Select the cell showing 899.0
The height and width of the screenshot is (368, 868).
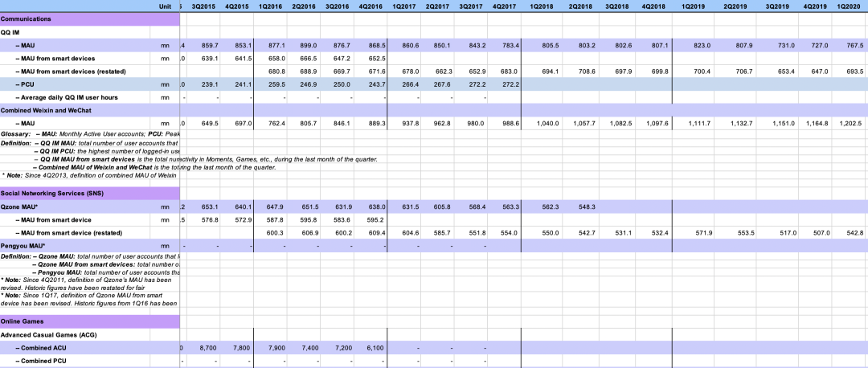coord(309,45)
